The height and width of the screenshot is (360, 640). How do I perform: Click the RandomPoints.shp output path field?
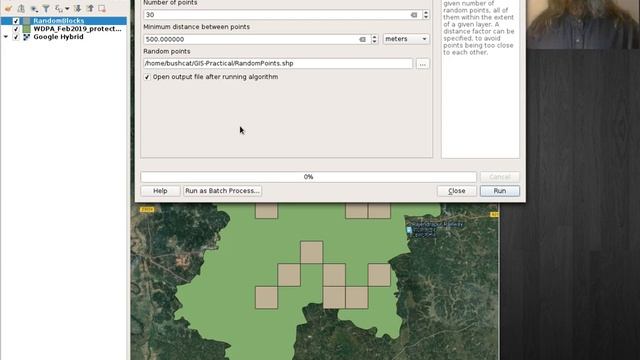click(278, 64)
